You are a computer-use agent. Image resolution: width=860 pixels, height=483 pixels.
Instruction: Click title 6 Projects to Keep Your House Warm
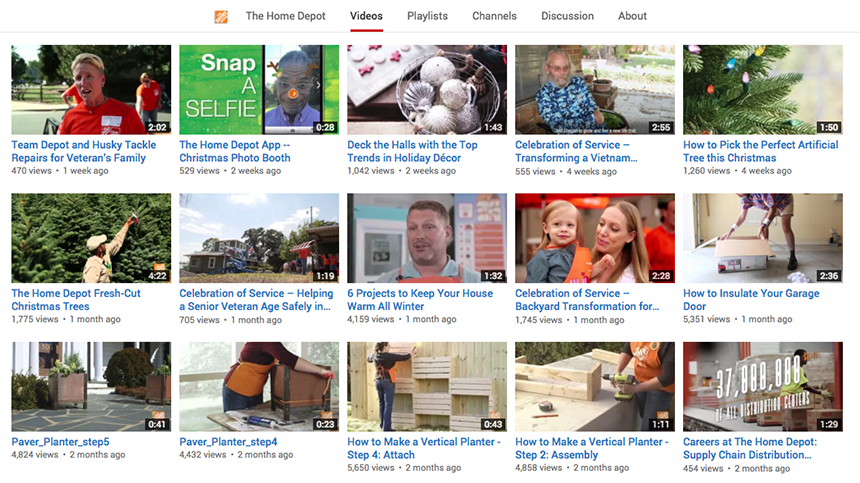420,300
